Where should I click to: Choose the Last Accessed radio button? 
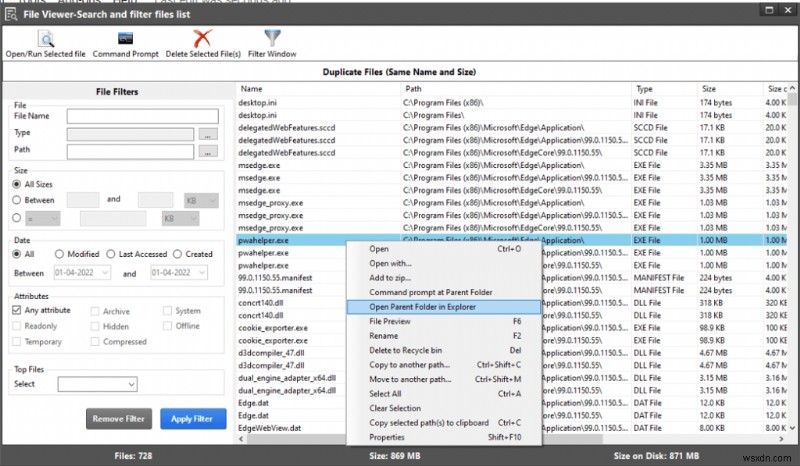click(111, 254)
